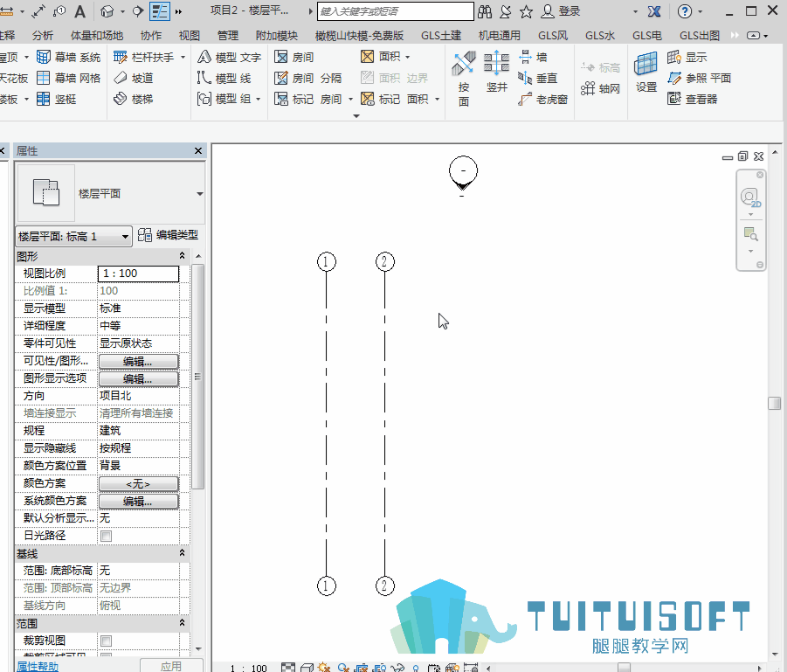Viewport: 787px width, 672px height.
Task: Click the keyword search input box
Action: 396,11
